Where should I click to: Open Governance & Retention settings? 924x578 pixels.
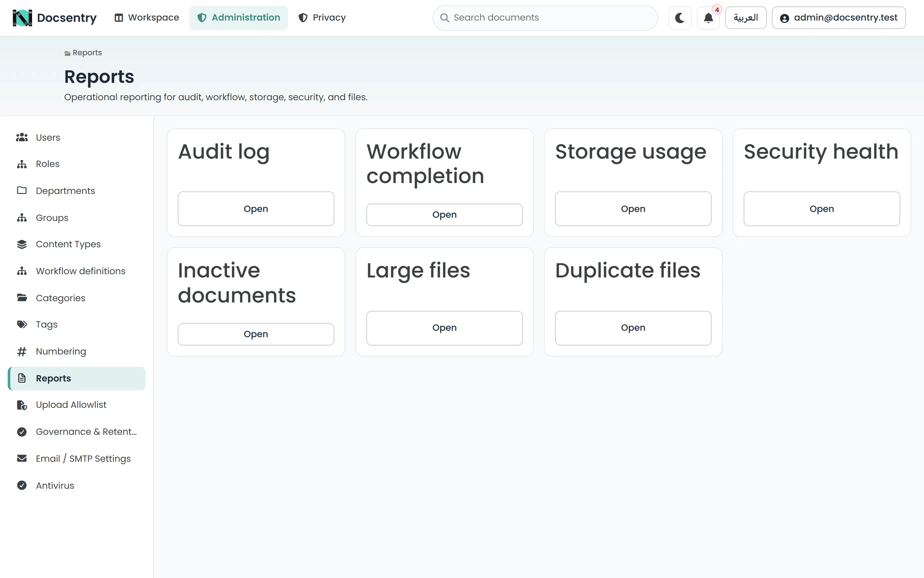pyautogui.click(x=77, y=432)
